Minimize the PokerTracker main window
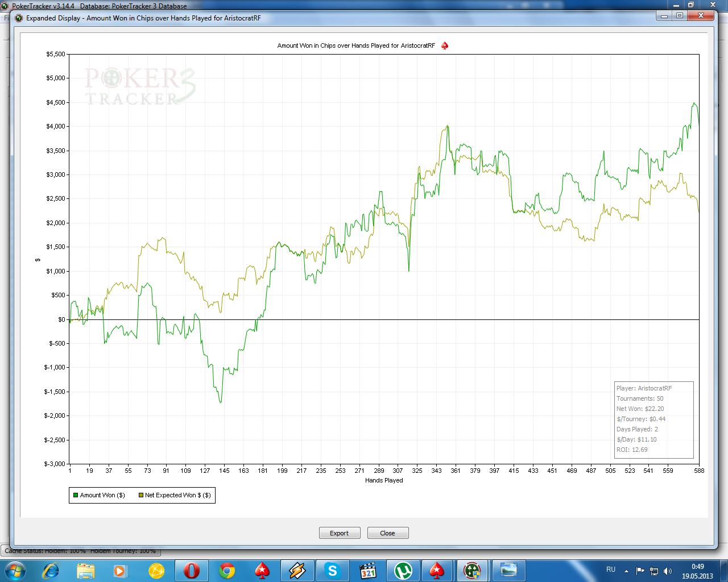 (x=676, y=5)
